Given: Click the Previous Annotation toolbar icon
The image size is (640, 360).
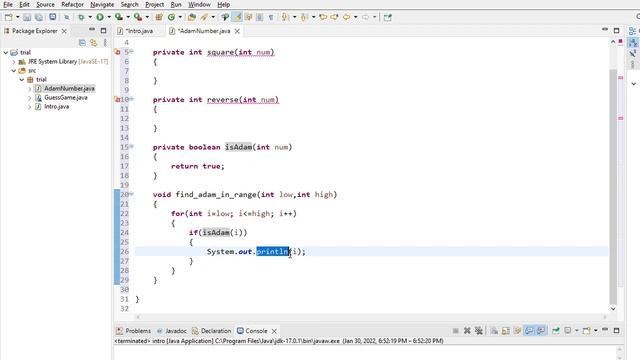Looking at the screenshot, I should pyautogui.click(x=304, y=17).
